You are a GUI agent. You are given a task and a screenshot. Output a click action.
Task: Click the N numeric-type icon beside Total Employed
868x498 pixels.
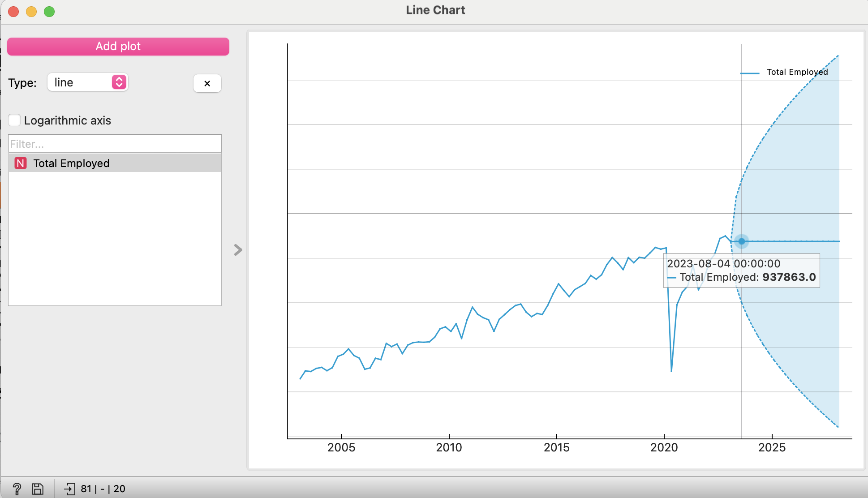click(x=20, y=163)
